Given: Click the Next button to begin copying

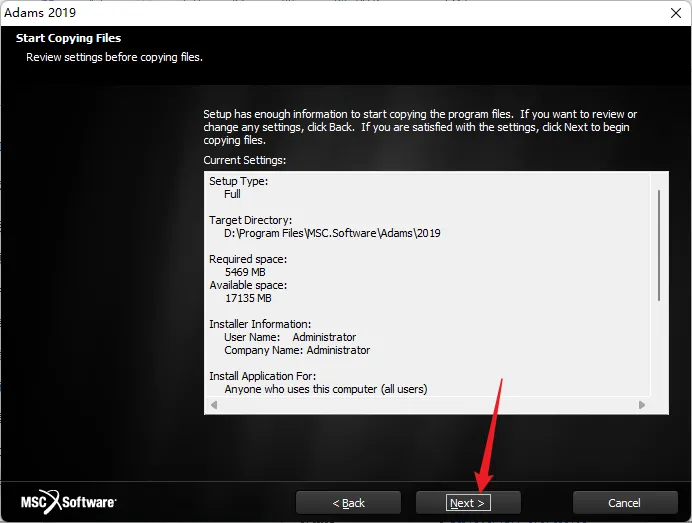Looking at the screenshot, I should click(468, 503).
